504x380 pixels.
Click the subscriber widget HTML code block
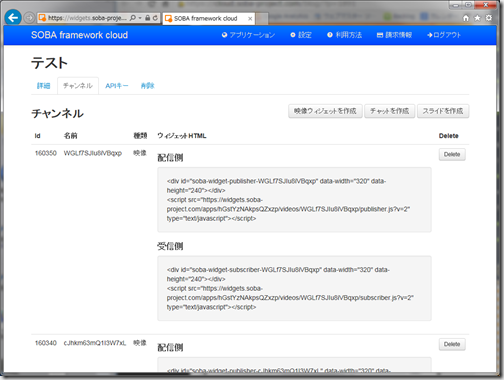(294, 288)
